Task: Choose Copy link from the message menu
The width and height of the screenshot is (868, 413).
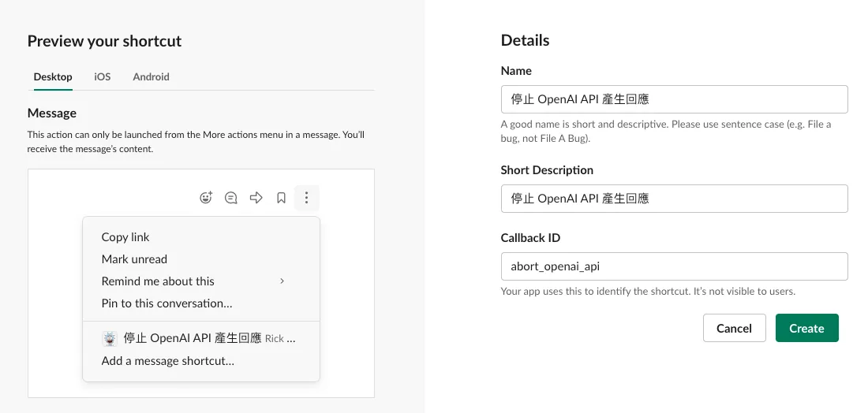Action: (125, 237)
